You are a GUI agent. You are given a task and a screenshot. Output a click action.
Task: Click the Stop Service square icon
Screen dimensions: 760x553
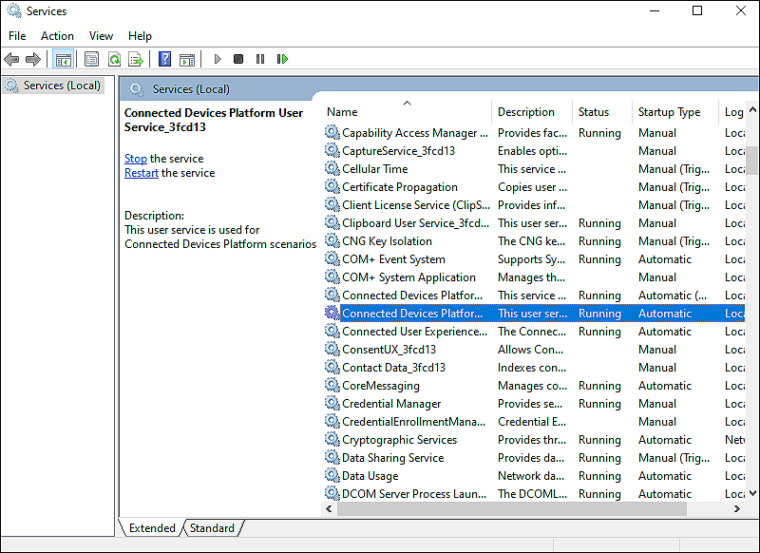(238, 59)
